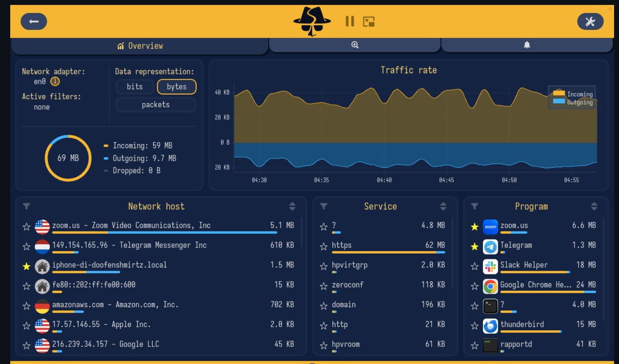
Task: Favorite host 17.57.146.55 Apple Inc.
Action: pyautogui.click(x=26, y=326)
